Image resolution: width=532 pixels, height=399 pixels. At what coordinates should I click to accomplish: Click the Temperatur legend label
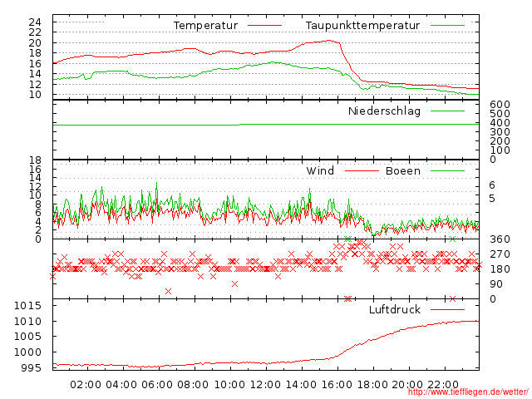tap(205, 26)
